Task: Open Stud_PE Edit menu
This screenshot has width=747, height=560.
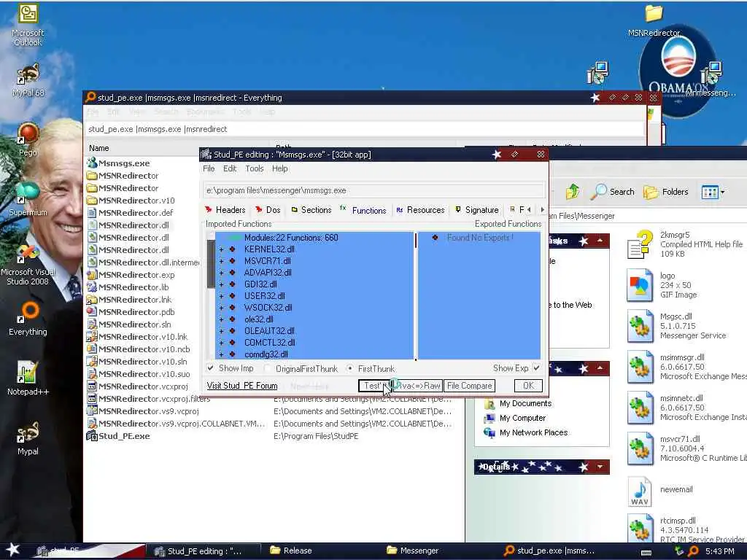Action: coord(230,168)
